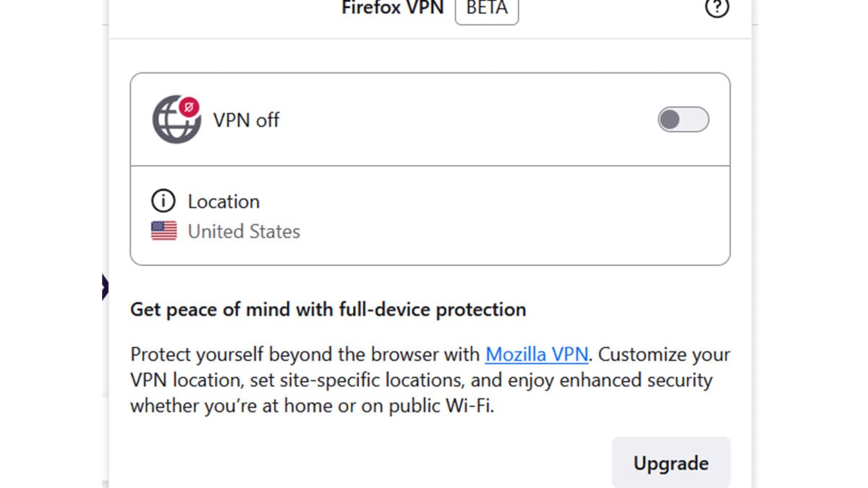Click the Location info icon
The image size is (868, 488).
pyautogui.click(x=163, y=201)
